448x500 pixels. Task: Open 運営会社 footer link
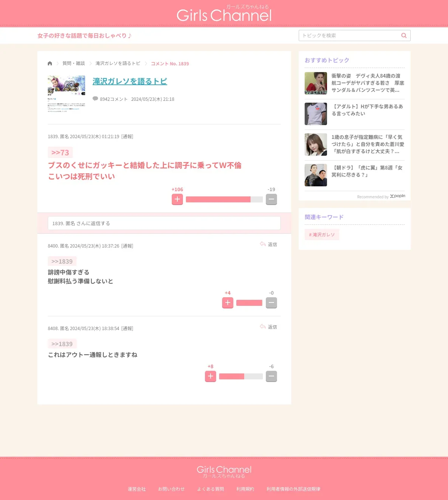137,489
